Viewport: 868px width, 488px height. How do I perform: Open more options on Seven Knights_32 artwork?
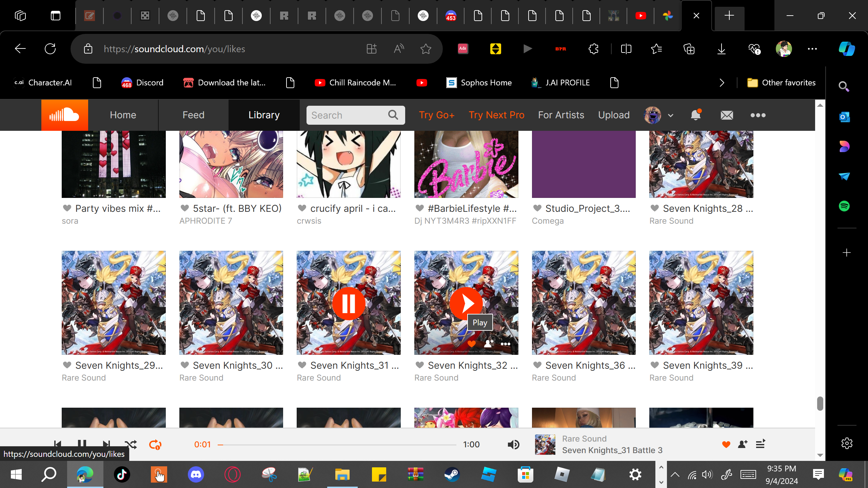coord(505,344)
